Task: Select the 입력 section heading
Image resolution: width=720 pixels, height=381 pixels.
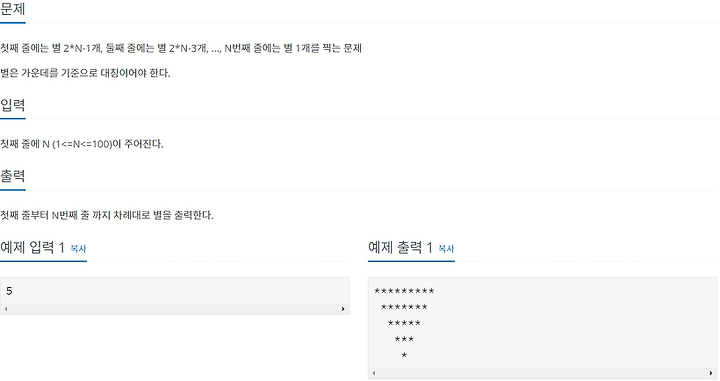Action: coord(13,105)
